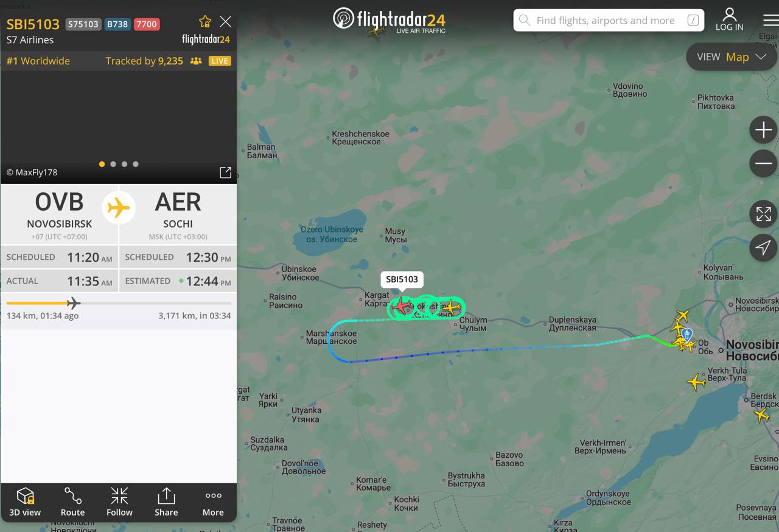Open the 3D view of the flight
The width and height of the screenshot is (779, 532).
(25, 502)
